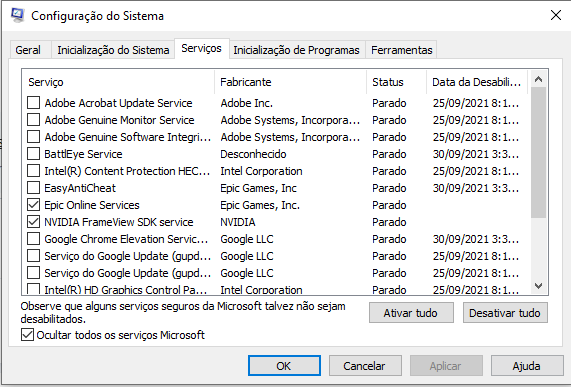Click Epic Games, Inc. cell for Epic Online Services
This screenshot has height=387, width=571.
point(260,205)
